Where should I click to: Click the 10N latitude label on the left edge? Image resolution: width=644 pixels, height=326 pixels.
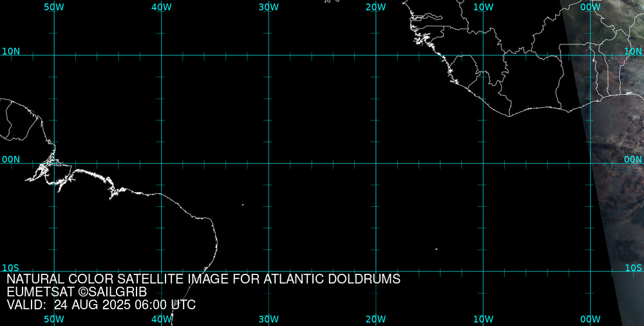click(x=11, y=52)
